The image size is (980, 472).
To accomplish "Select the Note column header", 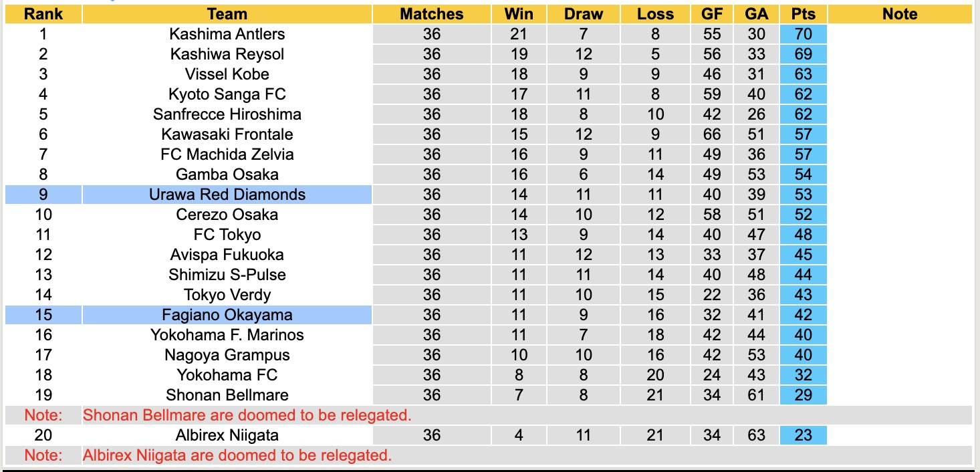I will 900,14.
